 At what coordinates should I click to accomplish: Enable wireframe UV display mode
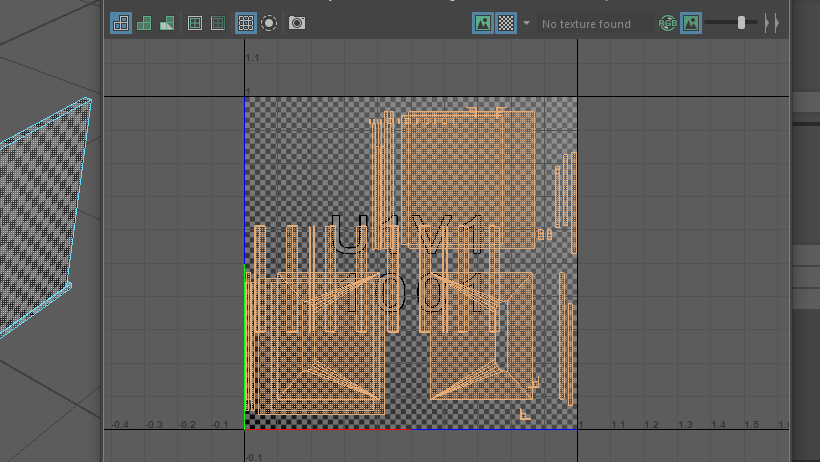tap(121, 22)
